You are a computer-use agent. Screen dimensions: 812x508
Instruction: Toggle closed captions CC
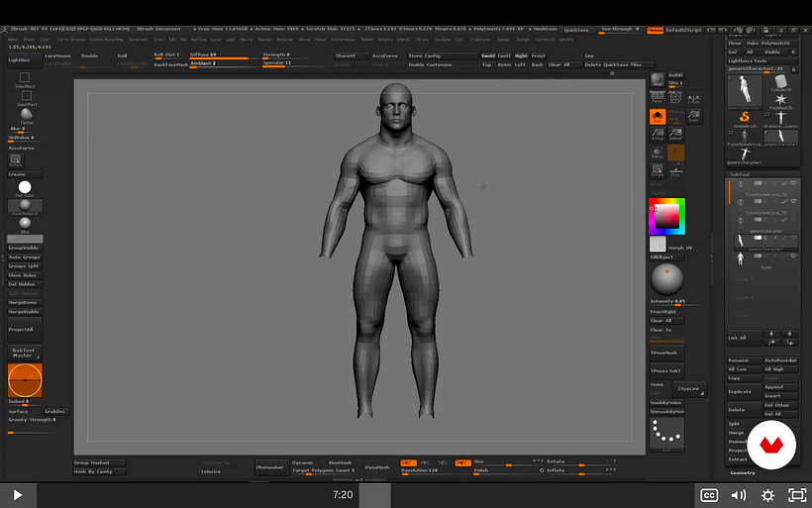tap(709, 495)
